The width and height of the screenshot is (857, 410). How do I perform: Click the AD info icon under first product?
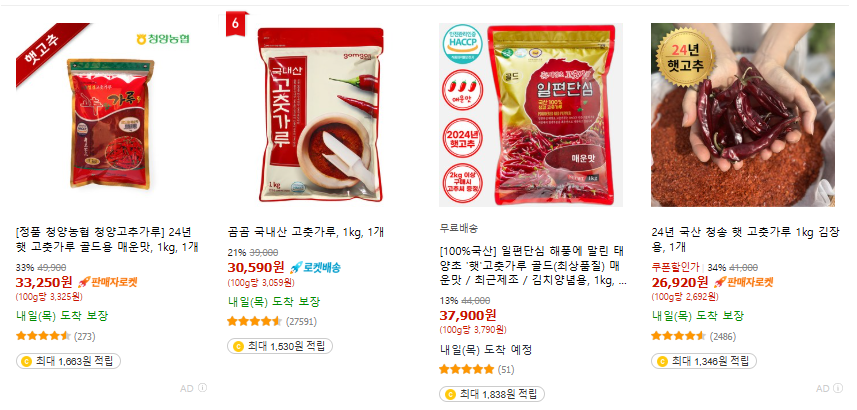(202, 388)
